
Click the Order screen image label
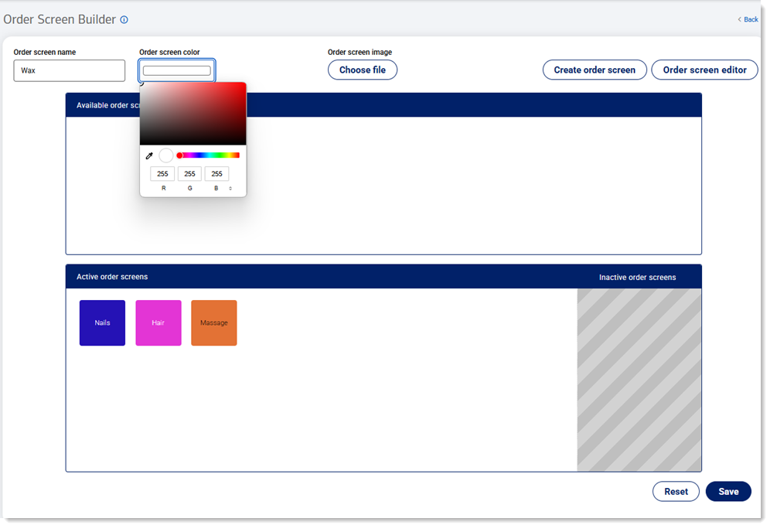[x=360, y=52]
